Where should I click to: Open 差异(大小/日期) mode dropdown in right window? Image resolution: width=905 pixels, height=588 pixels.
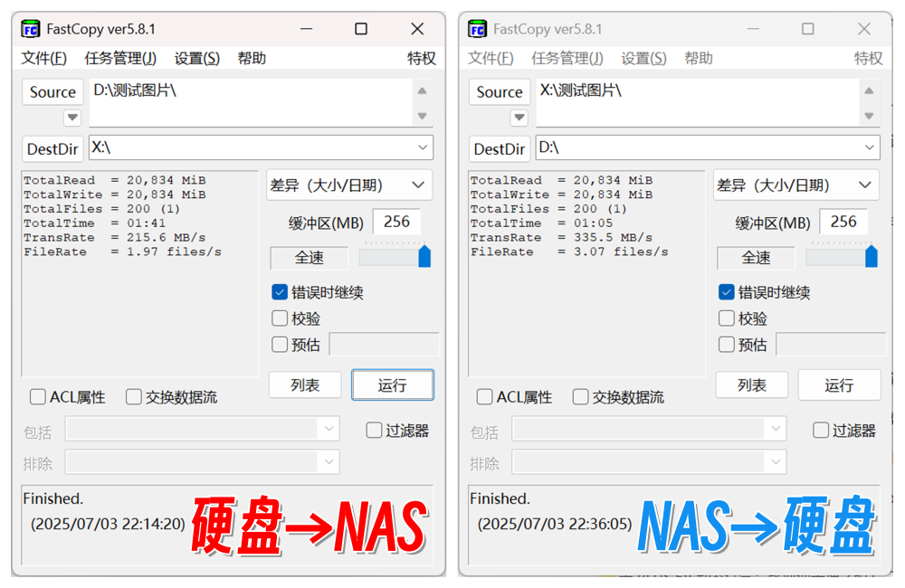click(x=795, y=185)
